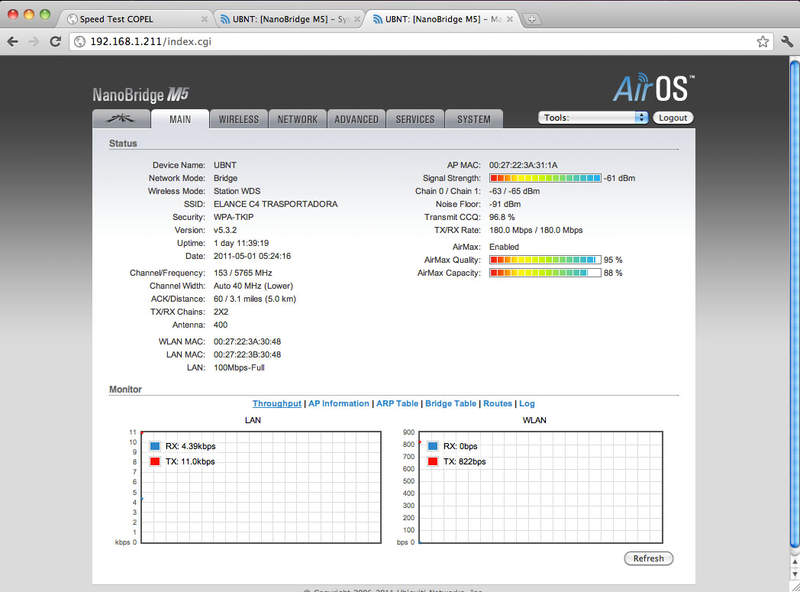Bookmark page with star icon
Screen dimensions: 800x592
(x=763, y=42)
